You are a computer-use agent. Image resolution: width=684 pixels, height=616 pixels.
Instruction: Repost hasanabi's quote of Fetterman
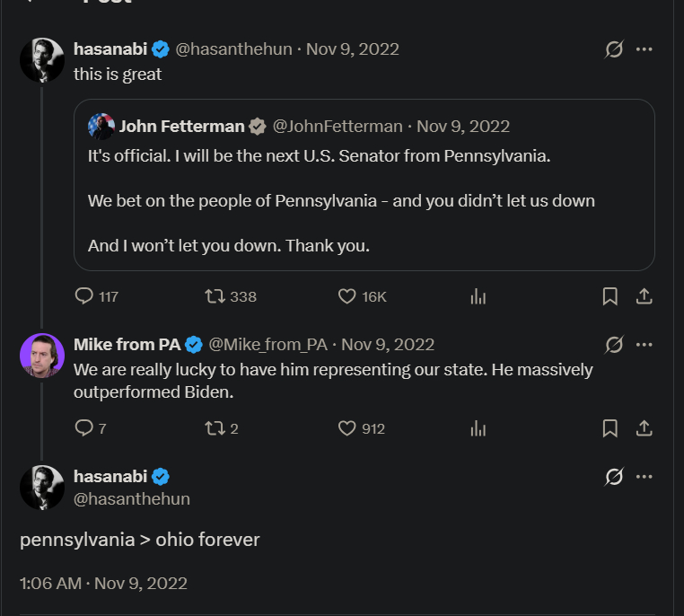coord(216,296)
